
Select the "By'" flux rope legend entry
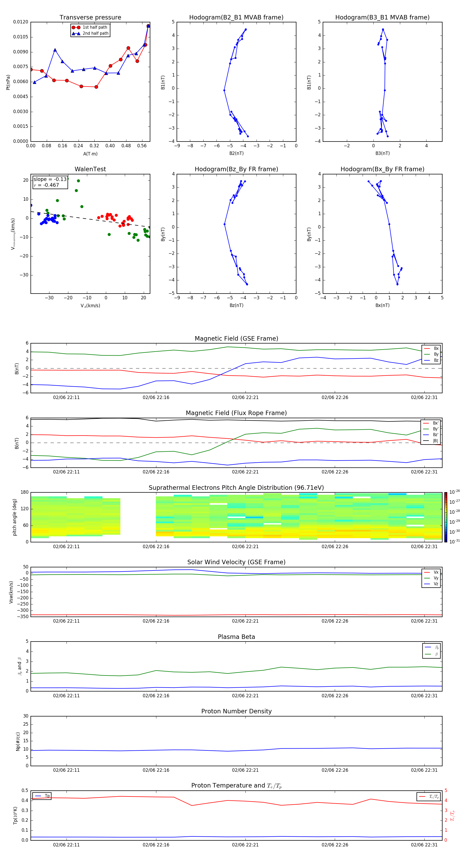(431, 429)
